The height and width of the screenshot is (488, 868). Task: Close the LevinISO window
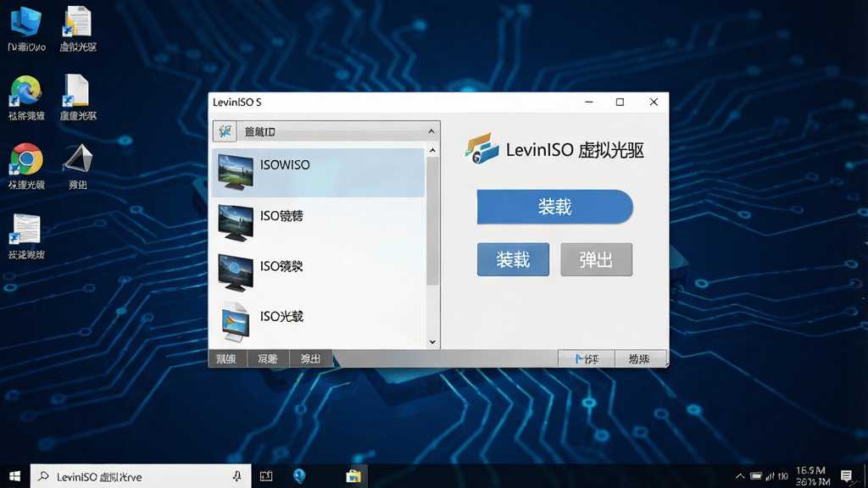654,103
